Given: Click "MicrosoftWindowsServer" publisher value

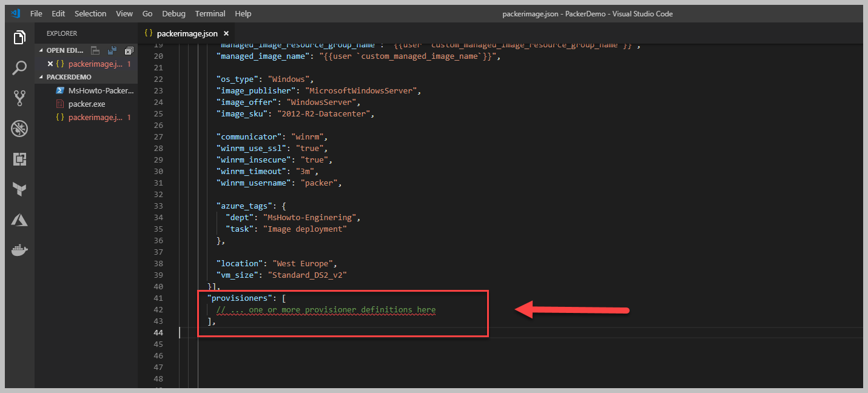Looking at the screenshot, I should [361, 90].
